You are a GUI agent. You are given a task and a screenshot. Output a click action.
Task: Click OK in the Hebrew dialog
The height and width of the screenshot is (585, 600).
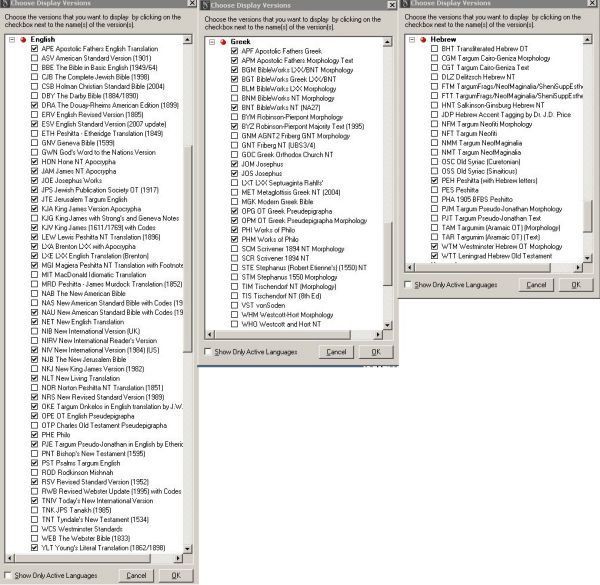point(576,285)
